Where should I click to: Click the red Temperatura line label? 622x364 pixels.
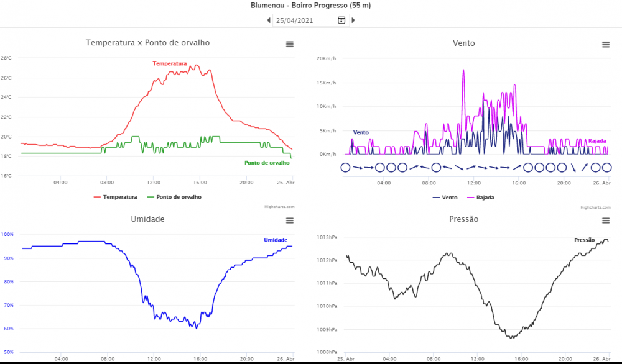170,63
